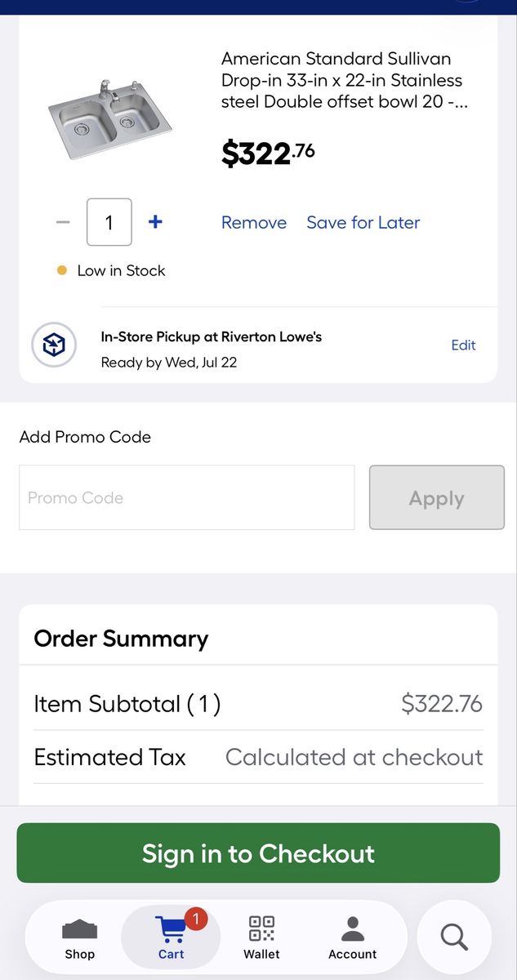Select the quantity number box
Screen dimensions: 517x980
(x=109, y=222)
